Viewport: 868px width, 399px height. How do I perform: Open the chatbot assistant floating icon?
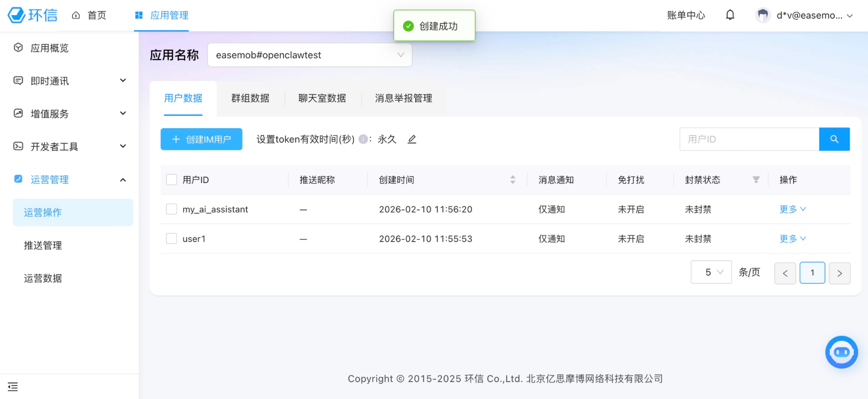841,352
